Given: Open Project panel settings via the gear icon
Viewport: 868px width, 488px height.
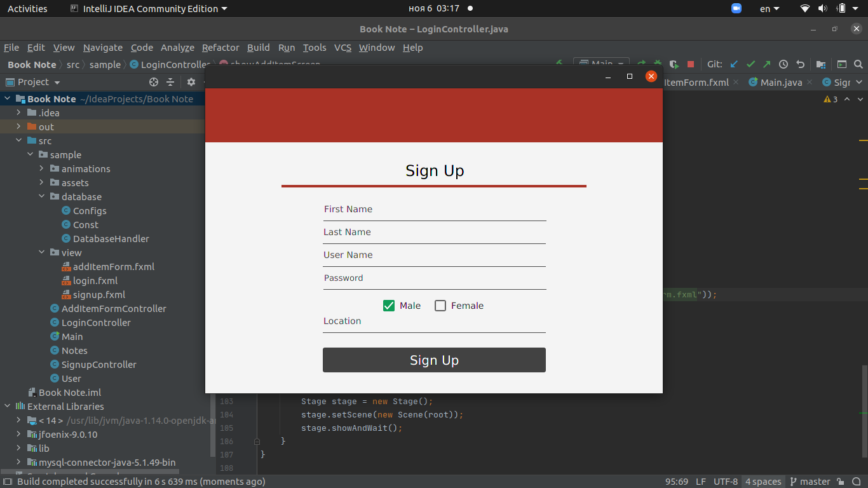Looking at the screenshot, I should 191,82.
